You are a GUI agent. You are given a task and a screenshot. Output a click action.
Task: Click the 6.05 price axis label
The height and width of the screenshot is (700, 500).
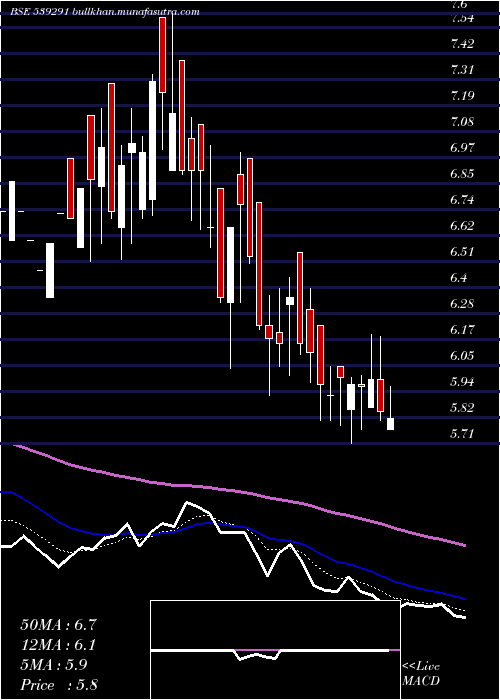[462, 356]
